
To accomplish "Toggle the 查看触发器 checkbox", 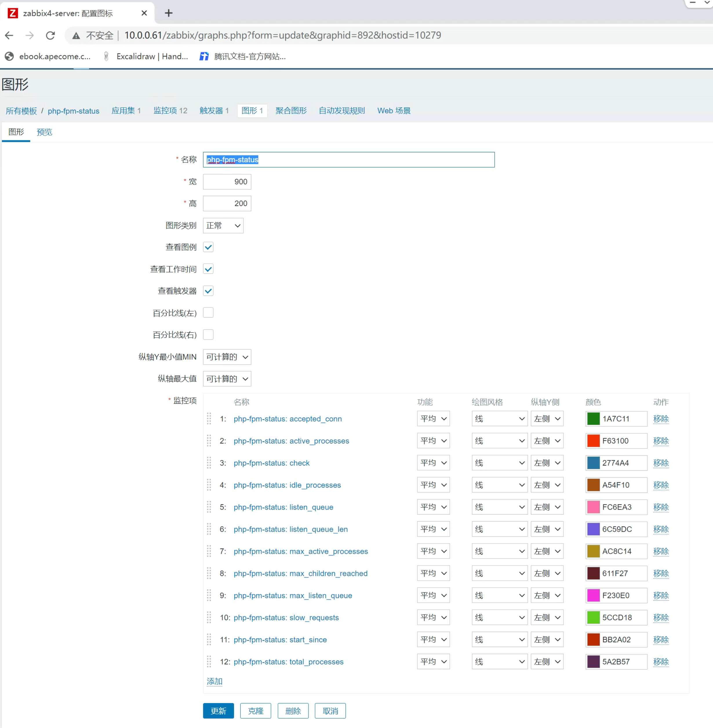I will 208,291.
